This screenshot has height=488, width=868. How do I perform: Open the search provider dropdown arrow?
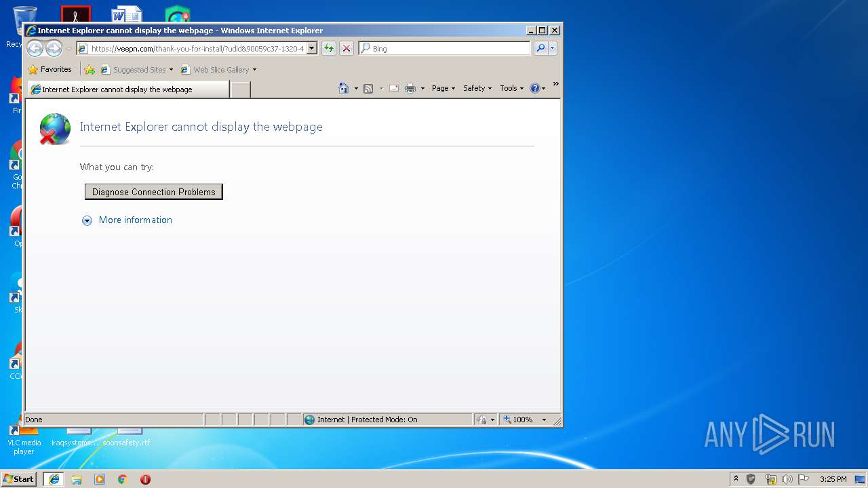553,48
